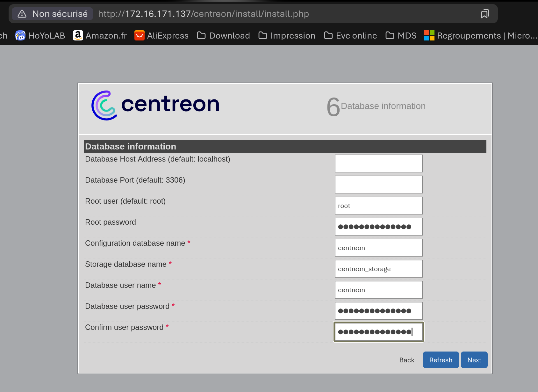Click the "Root password" label
538x392 pixels.
coord(111,222)
